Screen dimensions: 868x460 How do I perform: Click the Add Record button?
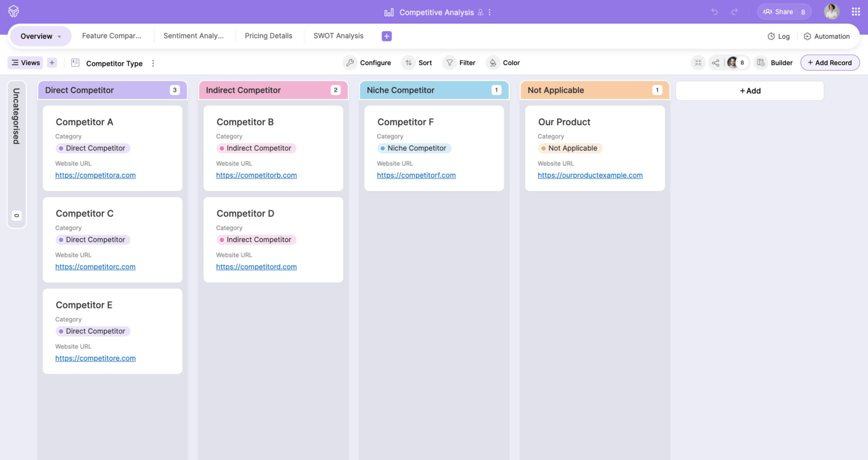(x=829, y=63)
